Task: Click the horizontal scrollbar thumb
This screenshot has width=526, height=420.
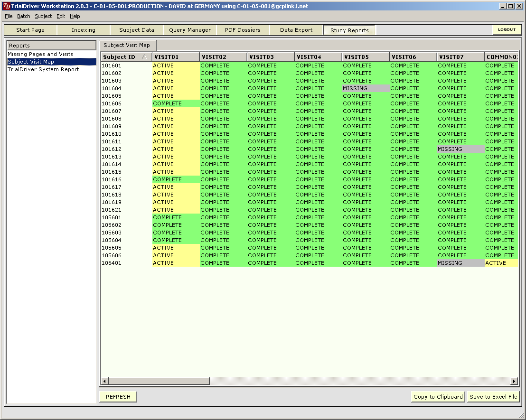Action: point(159,381)
